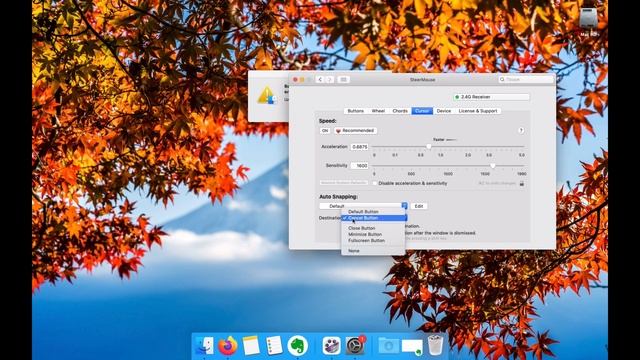This screenshot has width=640, height=360.
Task: Open the minimized white window in Dock
Action: pos(412,347)
